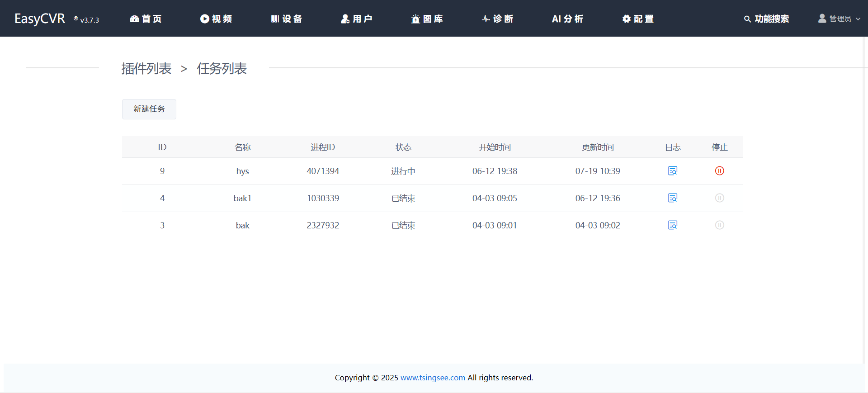Stop the running hys task
Screen dimensions: 868x393
coord(719,171)
